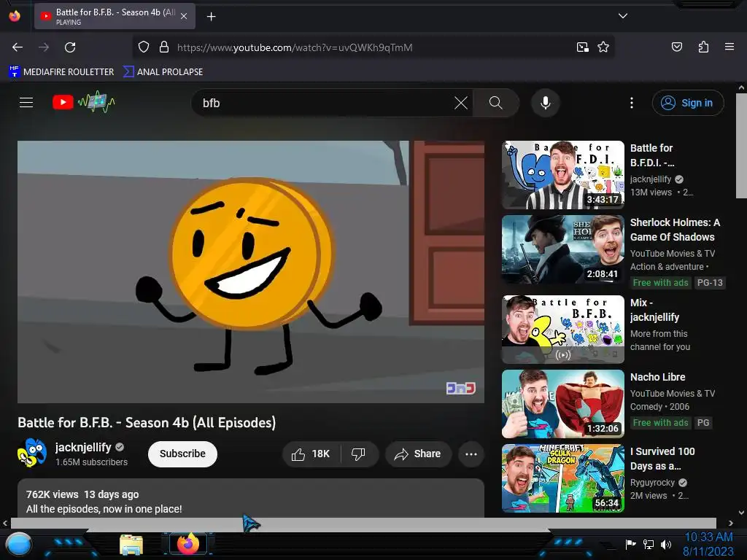Open the volume speaker tray icon
This screenshot has width=747, height=560.
click(666, 544)
